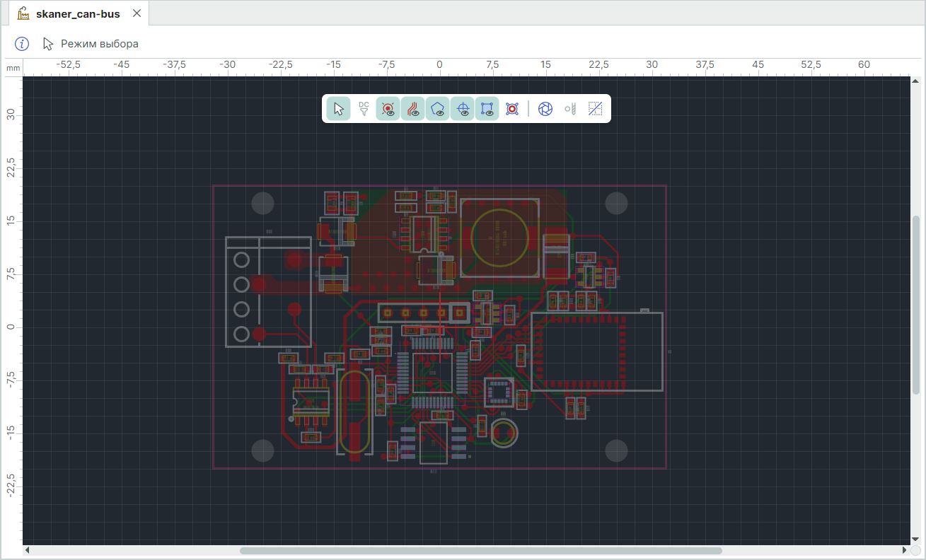Switch to the skaner_can-bus tab
The height and width of the screenshot is (560, 926).
78,13
